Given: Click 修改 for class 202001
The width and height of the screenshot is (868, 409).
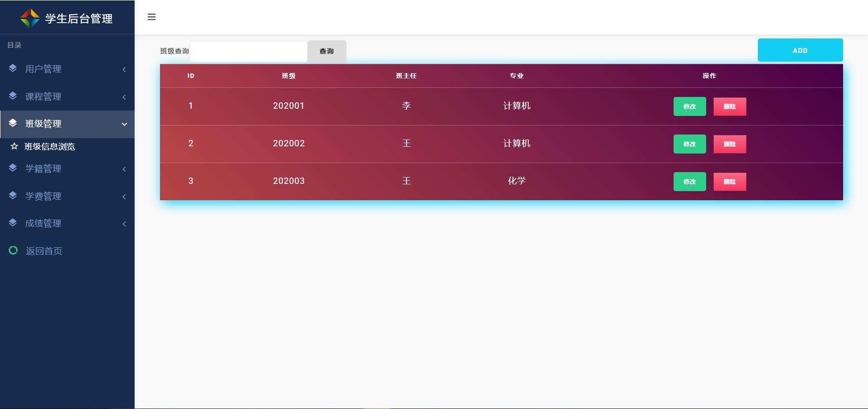Looking at the screenshot, I should [689, 106].
